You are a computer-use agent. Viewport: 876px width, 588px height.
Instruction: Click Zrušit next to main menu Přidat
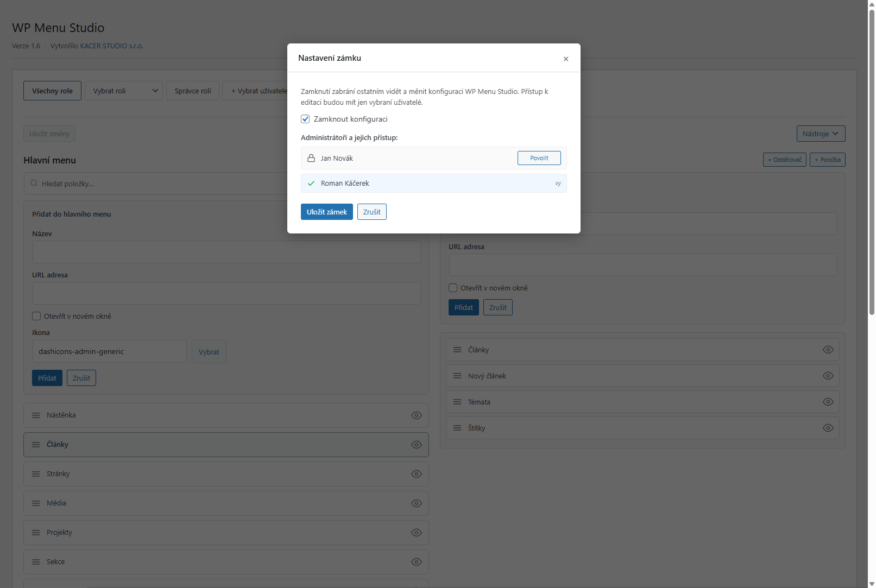[81, 378]
